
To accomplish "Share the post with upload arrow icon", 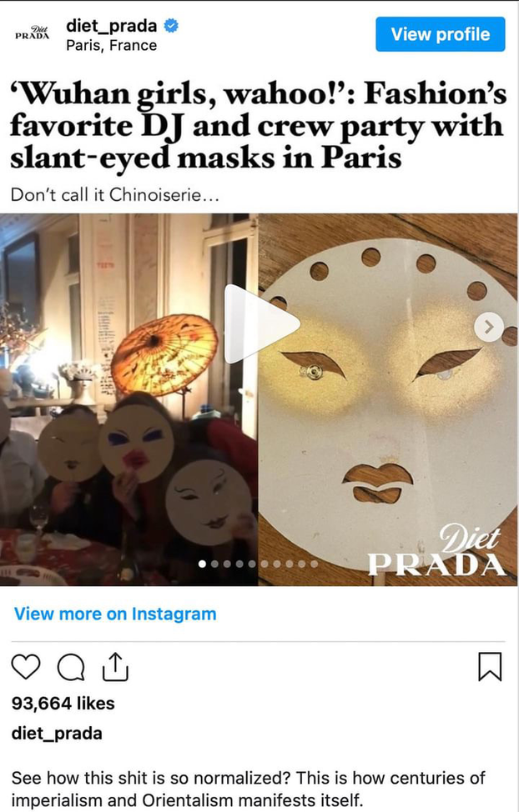I will [116, 666].
